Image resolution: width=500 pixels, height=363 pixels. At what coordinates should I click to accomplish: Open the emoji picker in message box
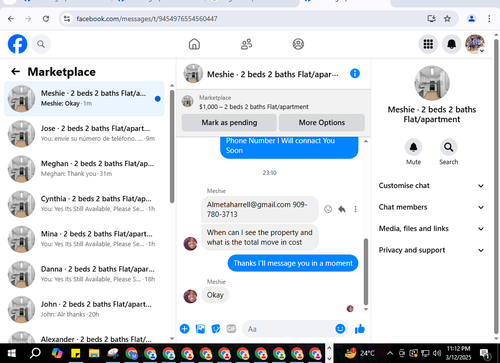[340, 329]
